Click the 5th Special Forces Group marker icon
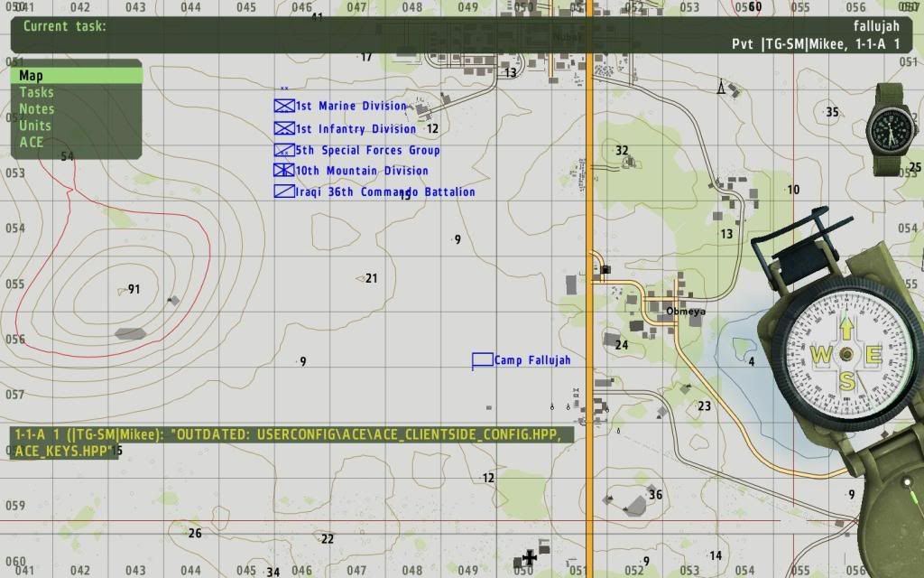The height and width of the screenshot is (578, 924). (284, 150)
